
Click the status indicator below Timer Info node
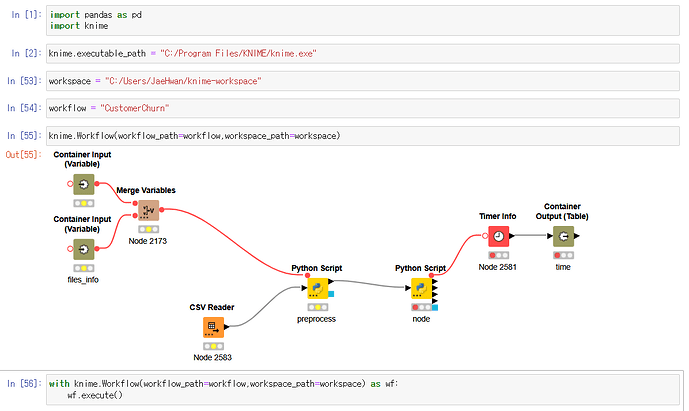(499, 255)
